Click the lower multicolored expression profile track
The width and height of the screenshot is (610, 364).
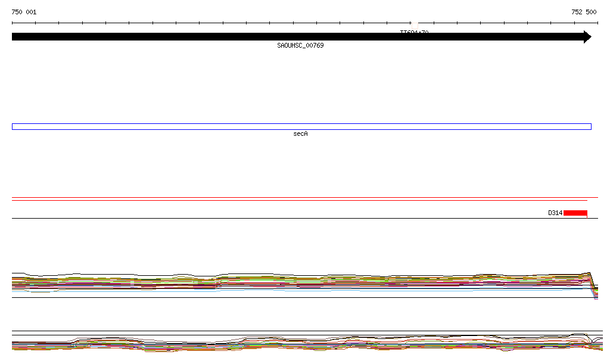tap(298, 344)
